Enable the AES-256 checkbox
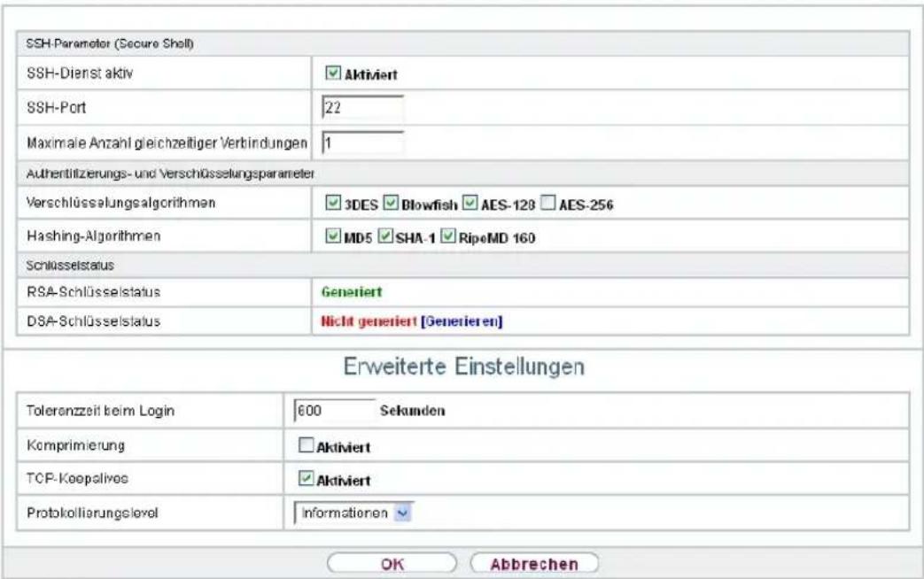The height and width of the screenshot is (579, 924). tap(547, 204)
